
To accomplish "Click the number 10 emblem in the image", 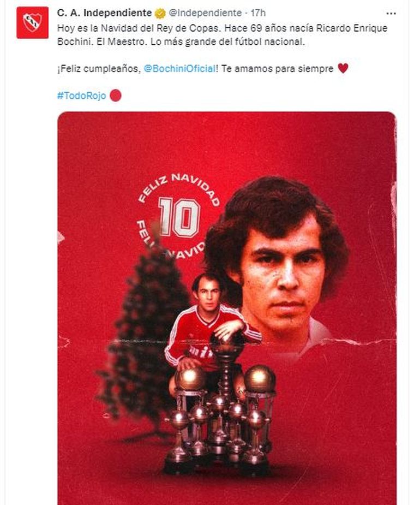I will tap(179, 217).
